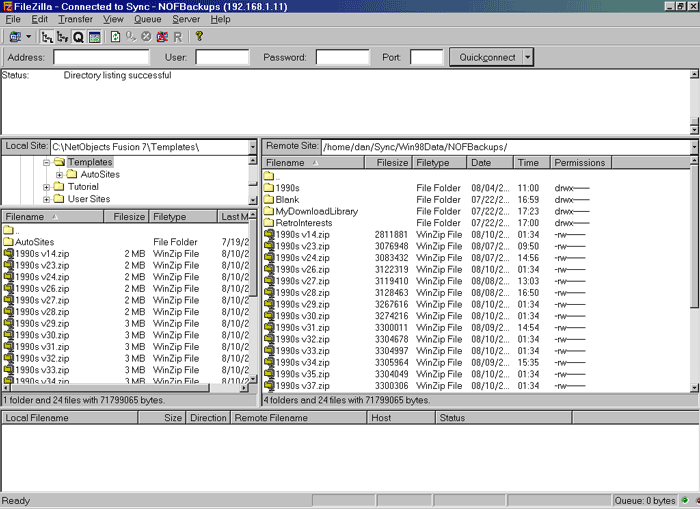Focus the Password input field
The height and width of the screenshot is (509, 700).
point(342,57)
